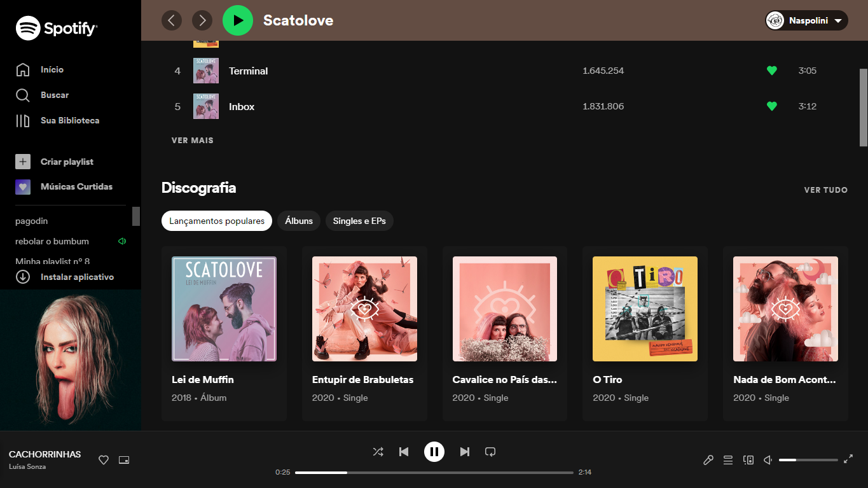Play Scatolove with the green play button
The image size is (868, 488).
(x=238, y=20)
